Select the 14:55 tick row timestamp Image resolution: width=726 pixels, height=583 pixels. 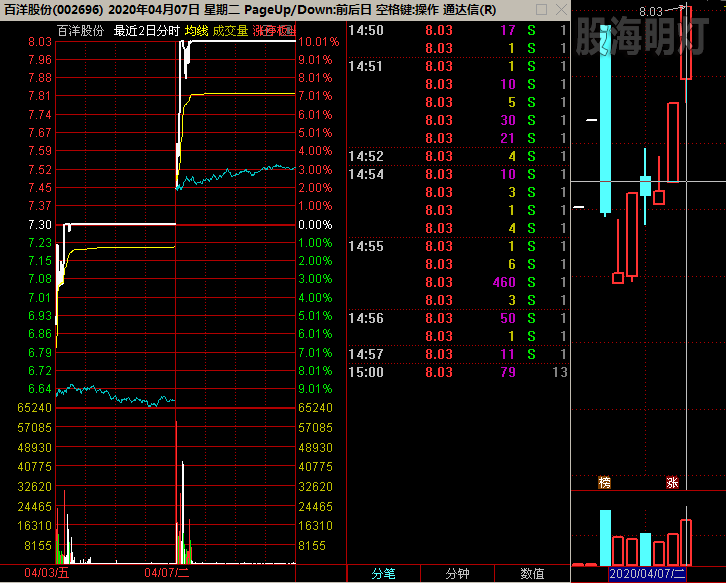click(x=366, y=246)
